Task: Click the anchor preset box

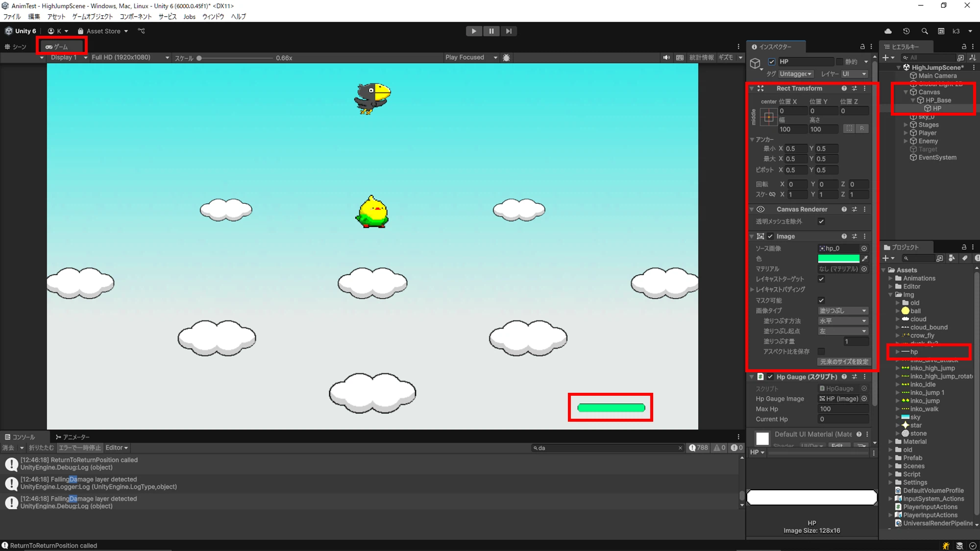Action: 768,117
